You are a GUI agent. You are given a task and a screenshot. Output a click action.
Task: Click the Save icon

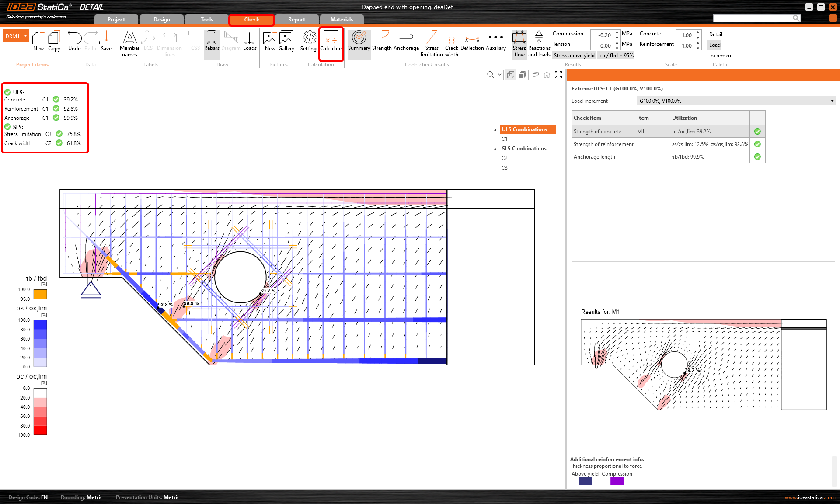[x=106, y=38]
